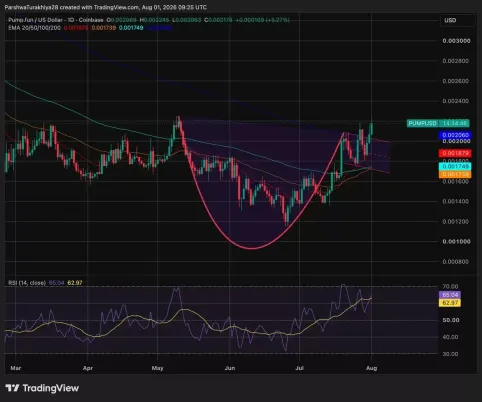This screenshot has height=402, width=482.
Task: Click the 70.00 RSI scale label
Action: [x=450, y=286]
